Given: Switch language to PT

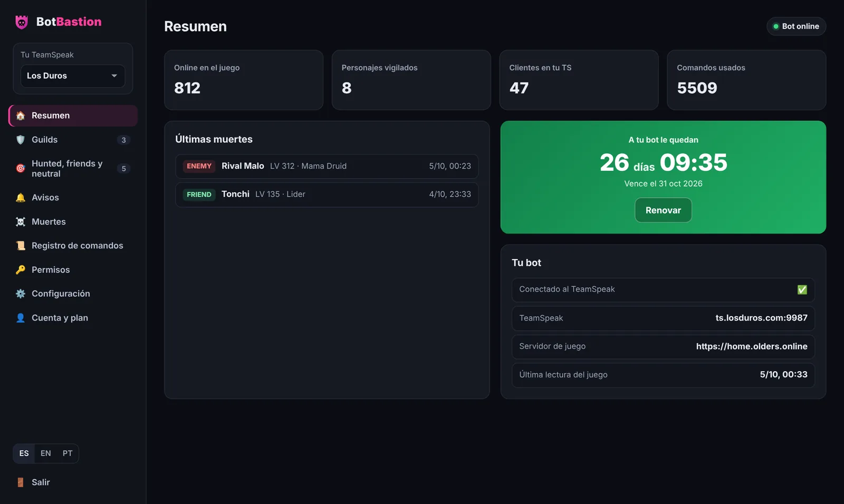Looking at the screenshot, I should pyautogui.click(x=68, y=453).
